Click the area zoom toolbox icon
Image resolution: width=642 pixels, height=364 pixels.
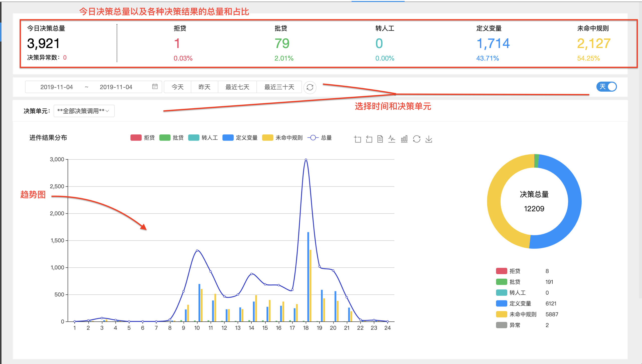tap(358, 139)
